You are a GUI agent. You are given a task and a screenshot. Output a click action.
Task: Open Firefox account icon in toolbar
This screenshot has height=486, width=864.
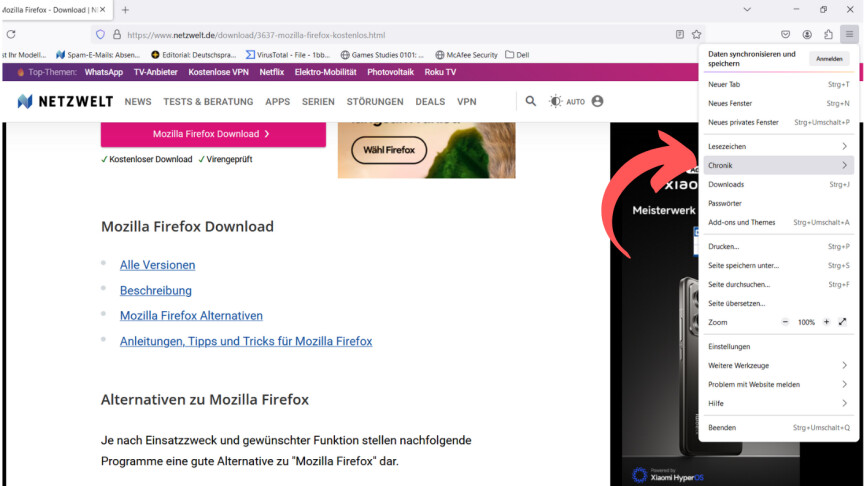point(807,34)
